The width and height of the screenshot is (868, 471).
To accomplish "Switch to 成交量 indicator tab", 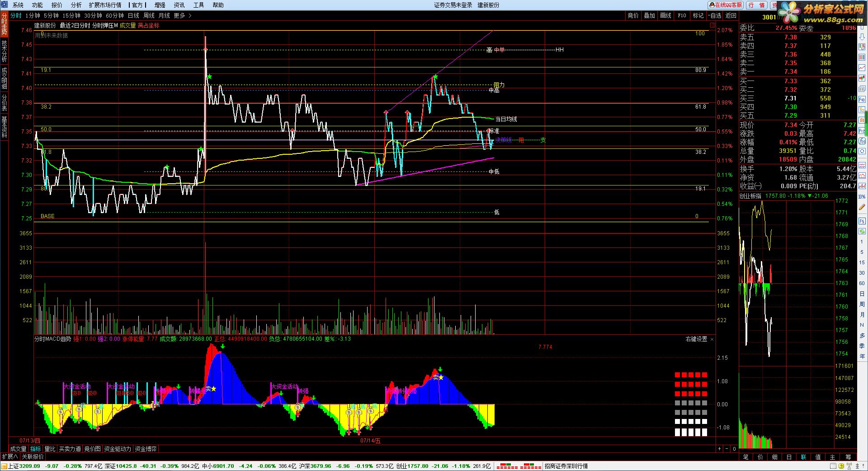I will (x=18, y=449).
